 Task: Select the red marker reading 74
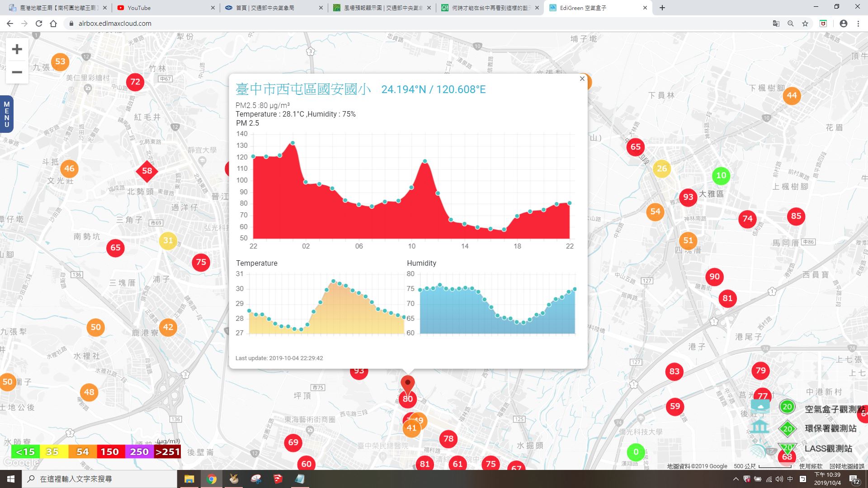coord(748,219)
